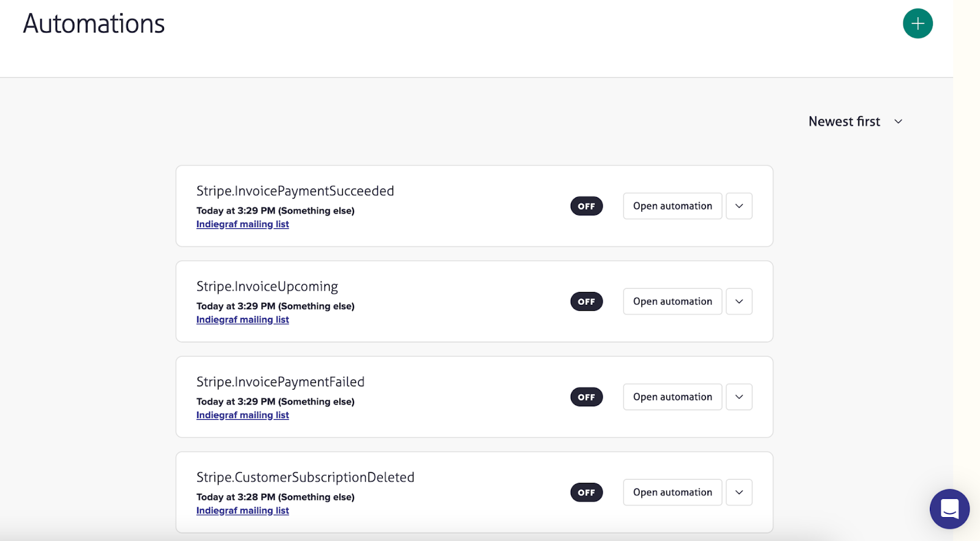Screen dimensions: 980x541
Task: Expand options chevron for Stripe.CustomerSubscriptionDeleted
Action: tap(739, 493)
